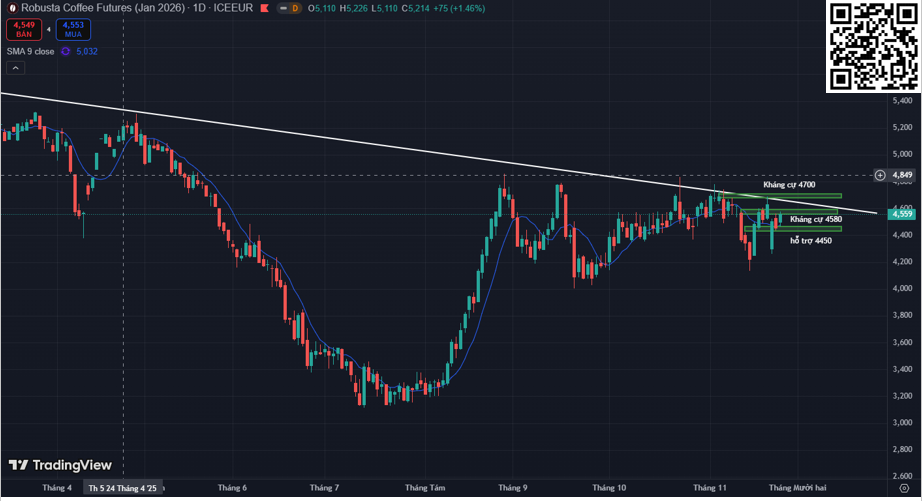Click the Tháng 9 label on time axis
Image resolution: width=922 pixels, height=501 pixels.
(x=511, y=488)
